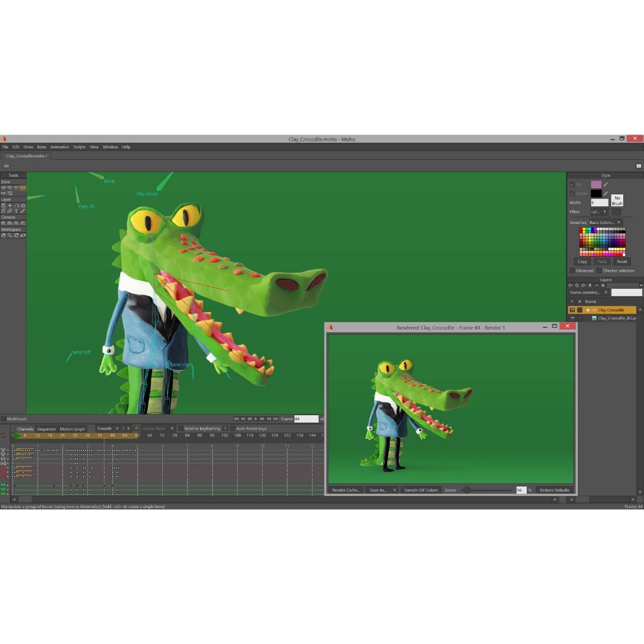Screen dimensions: 644x644
Task: Open the Smooth interpolation dropdown
Action: (108, 429)
